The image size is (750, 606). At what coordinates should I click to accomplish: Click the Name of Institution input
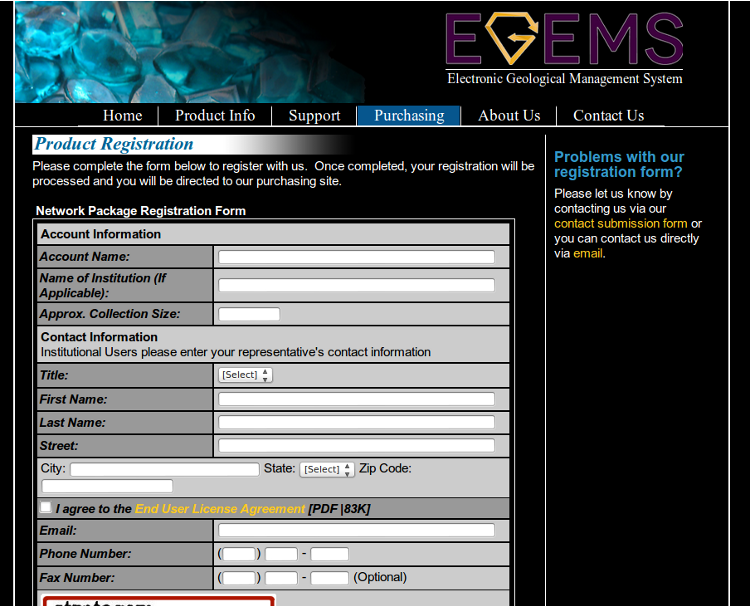pos(356,285)
